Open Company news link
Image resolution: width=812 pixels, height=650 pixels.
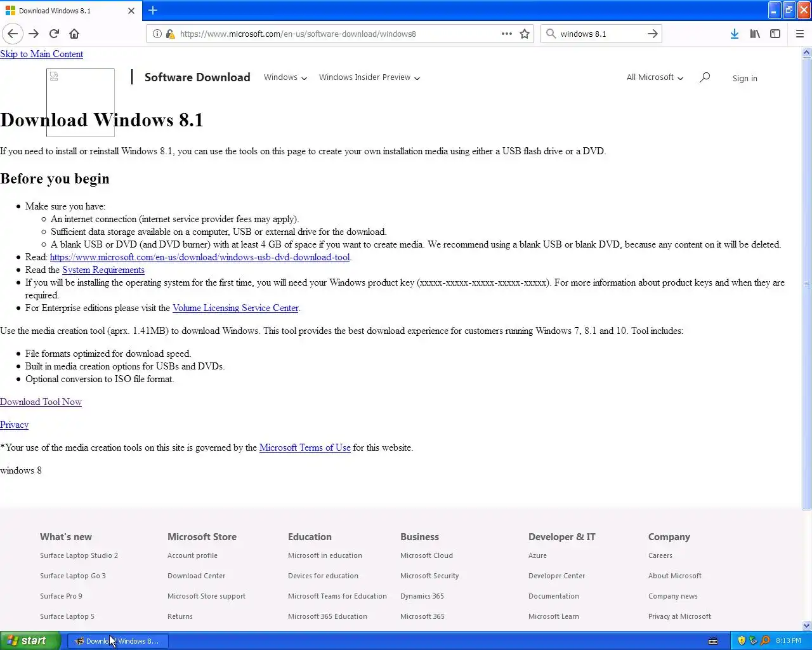pyautogui.click(x=673, y=596)
